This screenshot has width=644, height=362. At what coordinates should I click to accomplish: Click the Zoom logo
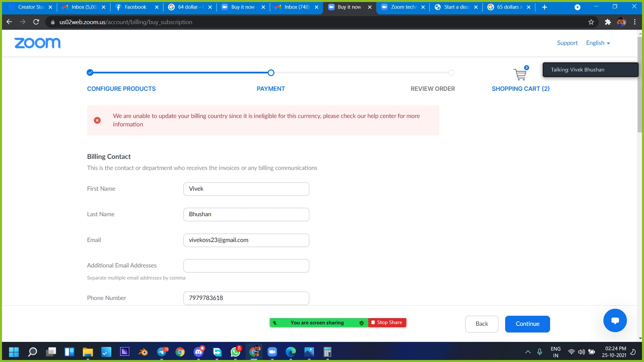(x=37, y=43)
